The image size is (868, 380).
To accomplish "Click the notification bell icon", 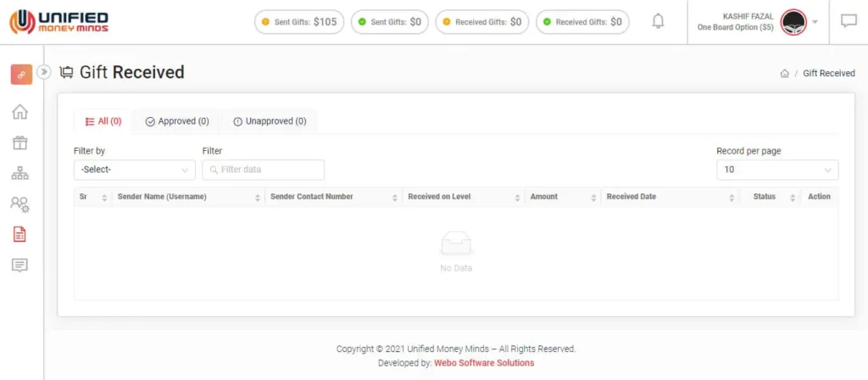I will pos(658,21).
